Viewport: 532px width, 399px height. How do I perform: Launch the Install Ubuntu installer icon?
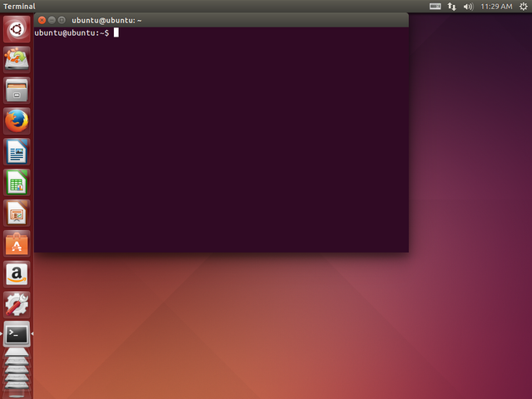[17, 60]
